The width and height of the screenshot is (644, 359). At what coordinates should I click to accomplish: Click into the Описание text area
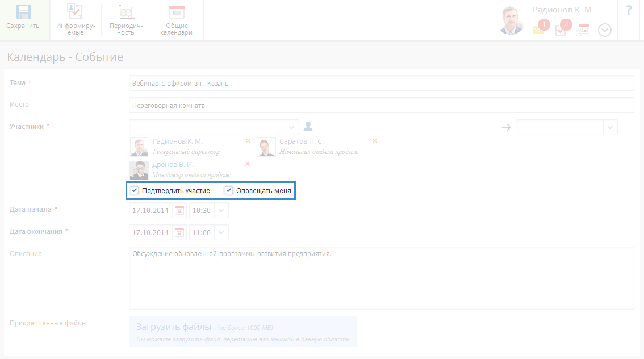[x=381, y=278]
